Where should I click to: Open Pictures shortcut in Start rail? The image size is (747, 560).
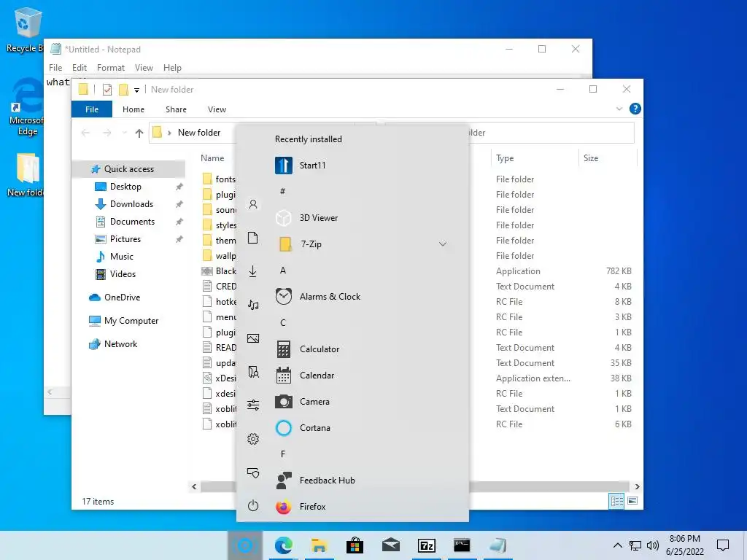click(253, 338)
